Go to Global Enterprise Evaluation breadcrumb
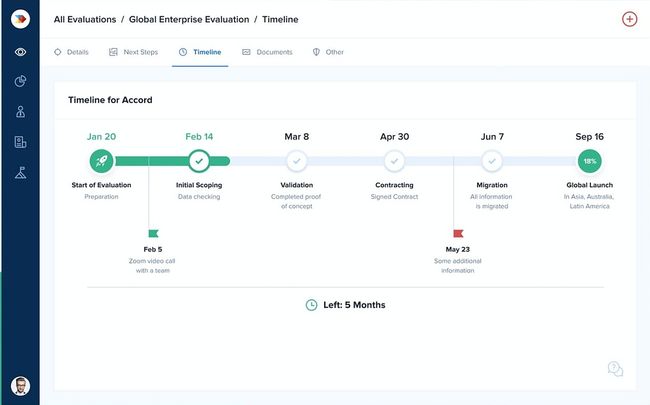 tap(189, 19)
